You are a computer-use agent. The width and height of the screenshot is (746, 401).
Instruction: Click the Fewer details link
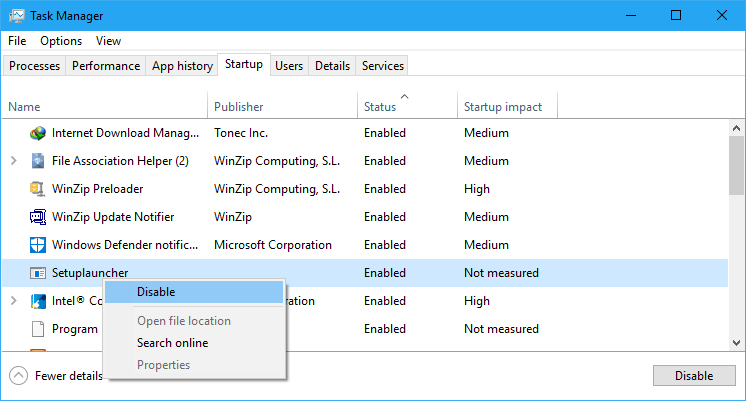click(x=69, y=376)
